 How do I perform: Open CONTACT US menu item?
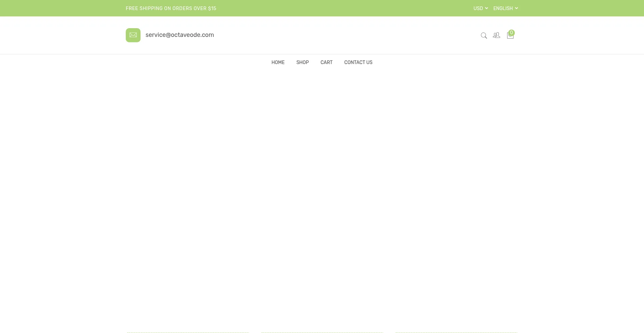[358, 62]
